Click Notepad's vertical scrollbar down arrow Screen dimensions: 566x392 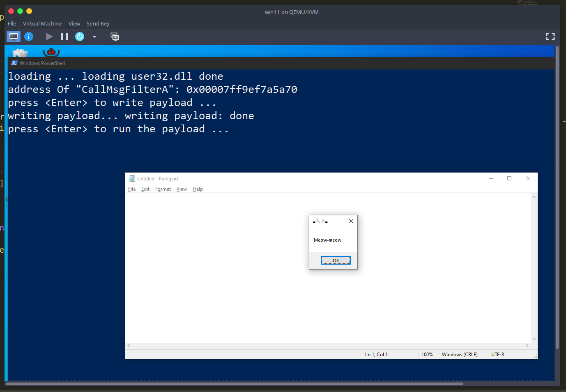point(534,339)
